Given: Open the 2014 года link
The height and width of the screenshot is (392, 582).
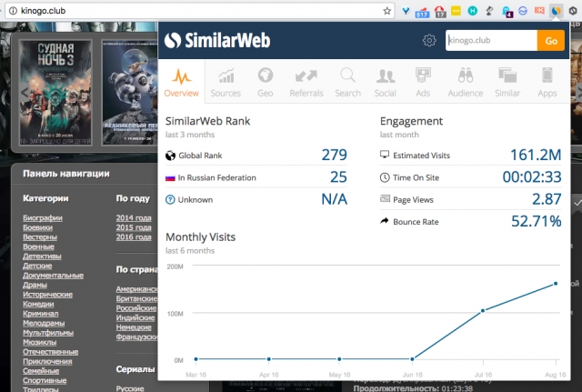Looking at the screenshot, I should point(134,218).
